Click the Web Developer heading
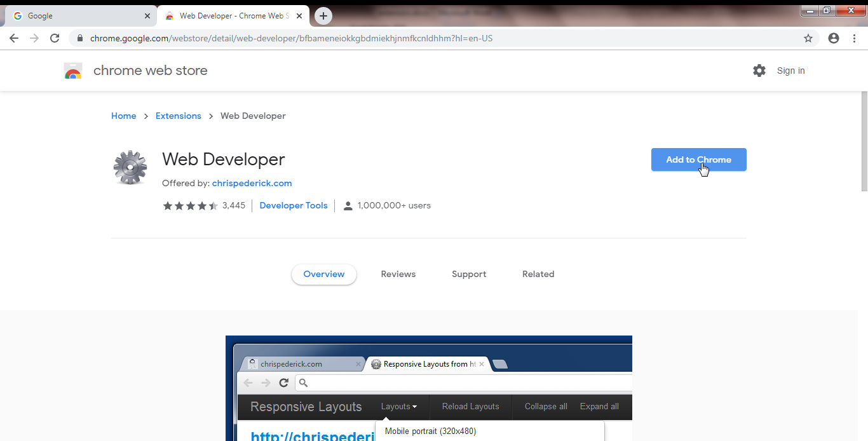The height and width of the screenshot is (441, 868). tap(224, 159)
